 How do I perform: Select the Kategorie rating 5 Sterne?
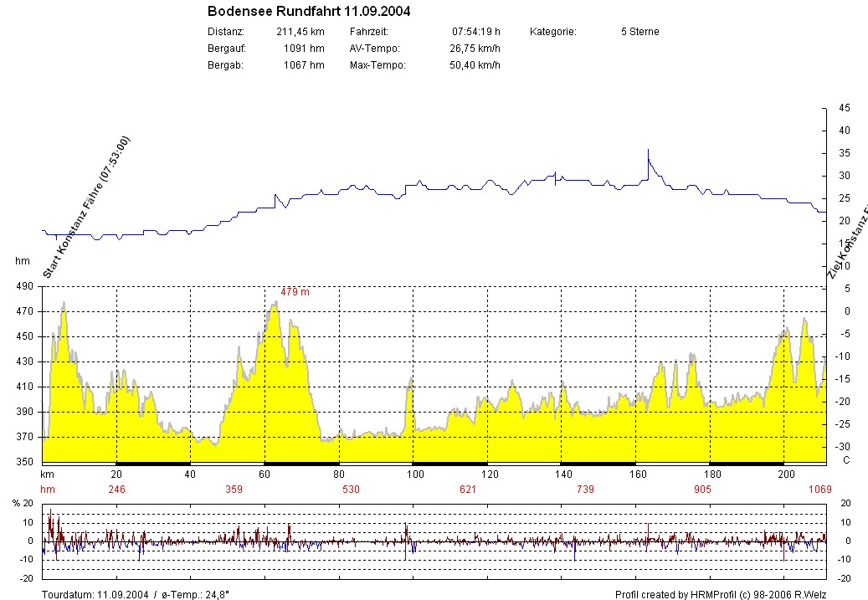(x=639, y=32)
